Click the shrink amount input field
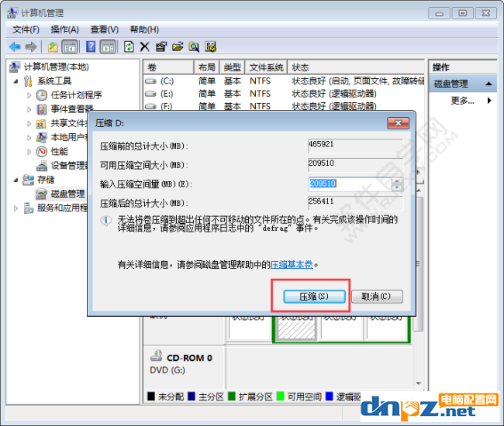The width and height of the screenshot is (504, 426). tap(350, 184)
